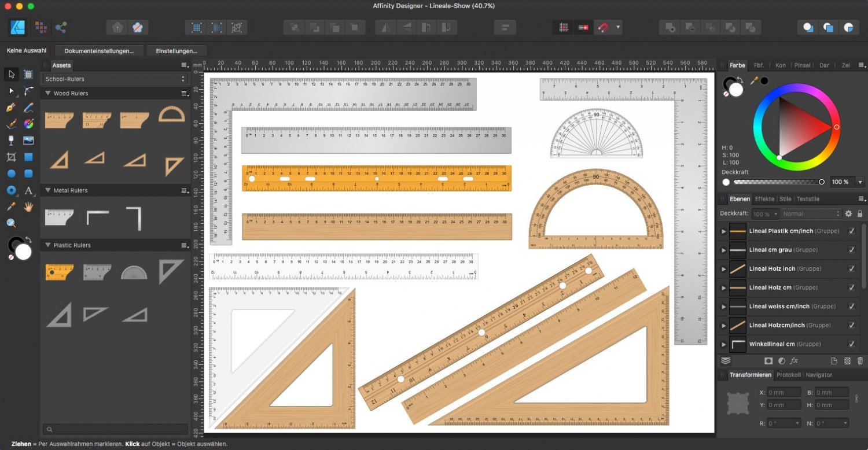Switch to the Pixel persona

tap(41, 27)
